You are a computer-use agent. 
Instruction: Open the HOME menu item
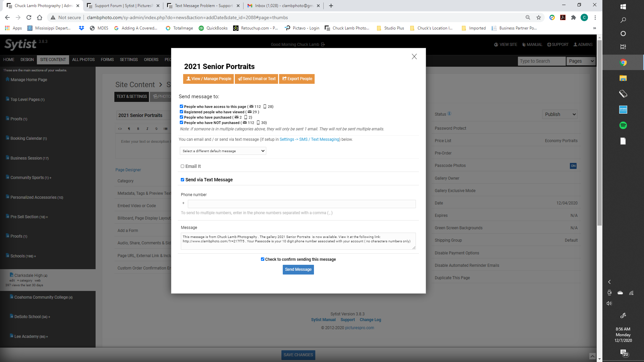pyautogui.click(x=9, y=60)
